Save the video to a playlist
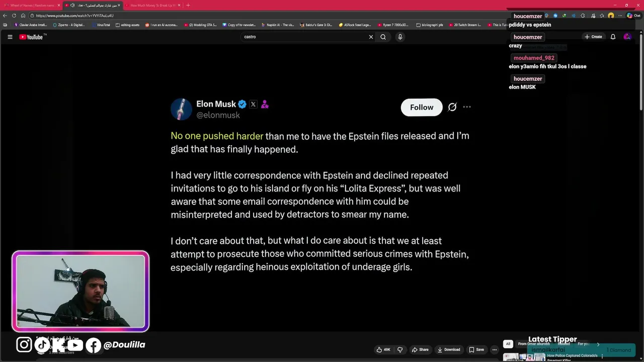Viewport: 644px width, 362px height. tap(476, 349)
